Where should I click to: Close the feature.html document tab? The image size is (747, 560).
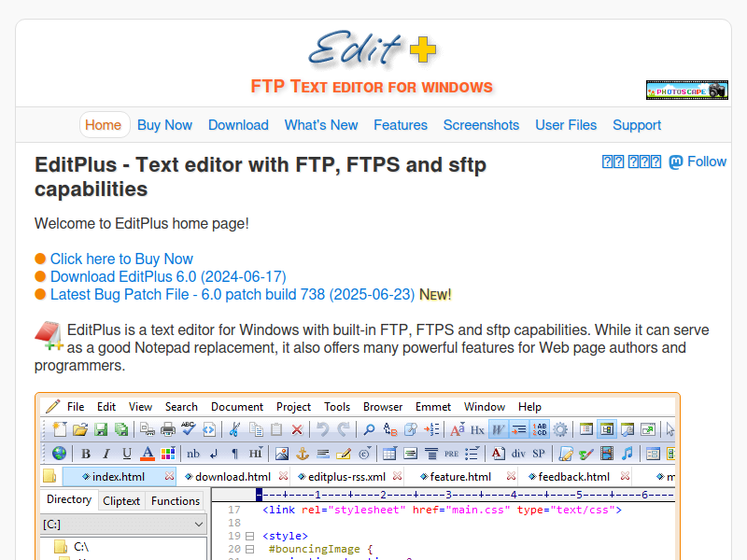pyautogui.click(x=511, y=476)
